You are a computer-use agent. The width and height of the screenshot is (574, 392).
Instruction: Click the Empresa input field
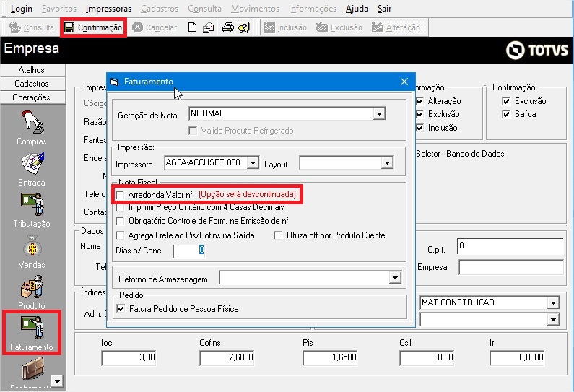pos(511,267)
